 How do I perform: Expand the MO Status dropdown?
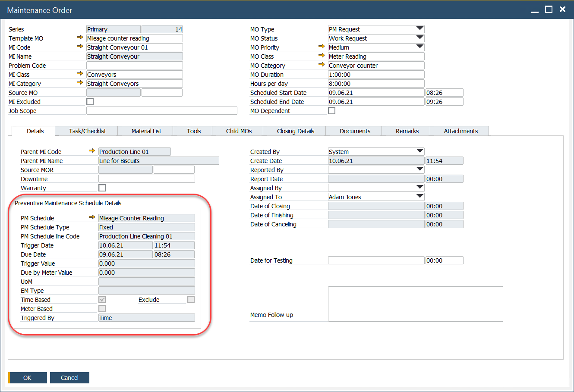tap(419, 38)
